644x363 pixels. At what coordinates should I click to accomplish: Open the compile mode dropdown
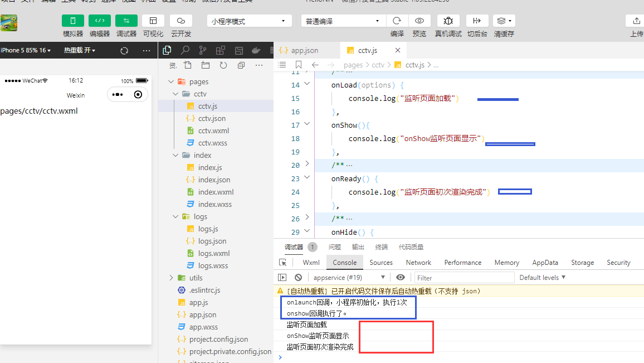point(343,21)
